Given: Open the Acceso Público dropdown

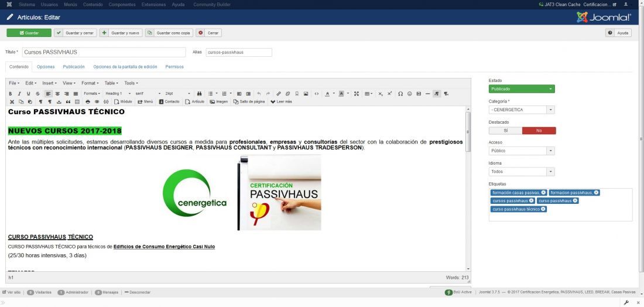Looking at the screenshot, I should coord(522,151).
